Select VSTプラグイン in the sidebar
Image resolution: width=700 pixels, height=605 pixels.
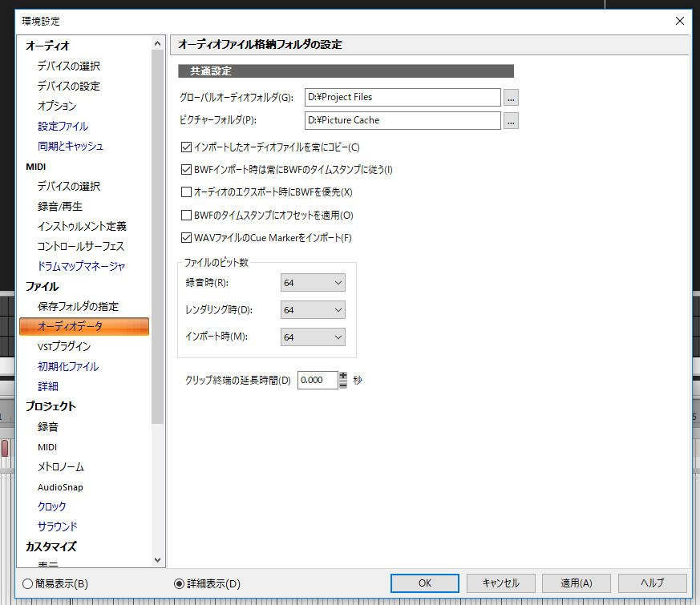(x=64, y=346)
